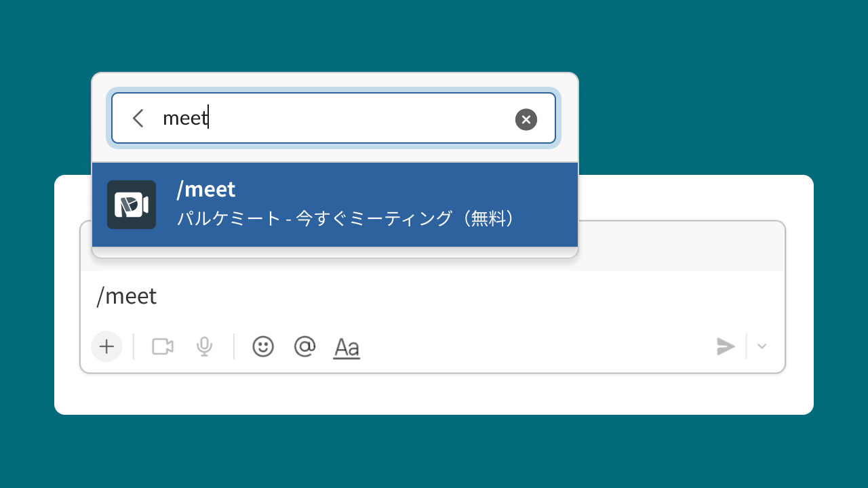Click the Parque Meet app icon
The image size is (868, 488).
[x=131, y=204]
